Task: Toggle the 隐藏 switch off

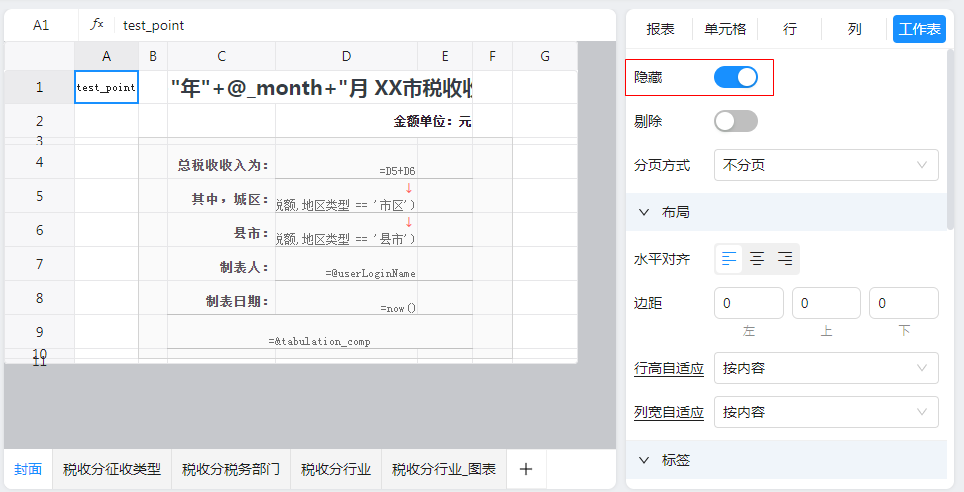Action: click(x=736, y=77)
